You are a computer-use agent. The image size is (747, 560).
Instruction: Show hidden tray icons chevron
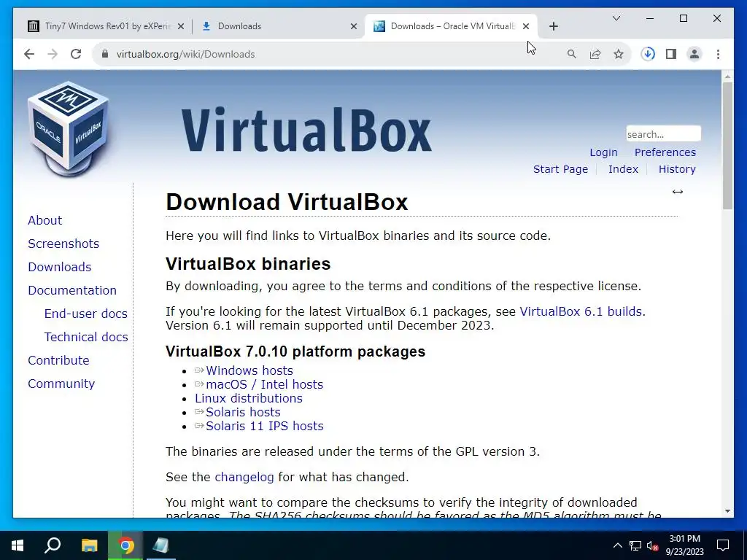point(617,545)
